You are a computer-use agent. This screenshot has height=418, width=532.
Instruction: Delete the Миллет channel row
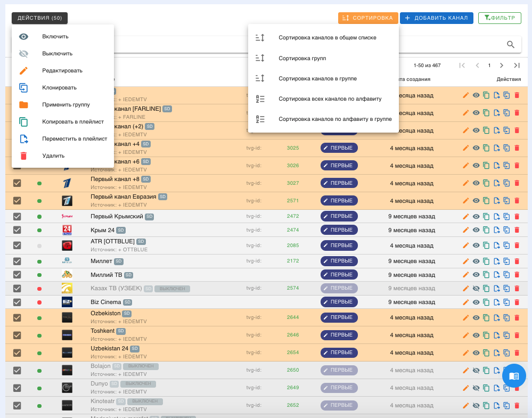[517, 261]
